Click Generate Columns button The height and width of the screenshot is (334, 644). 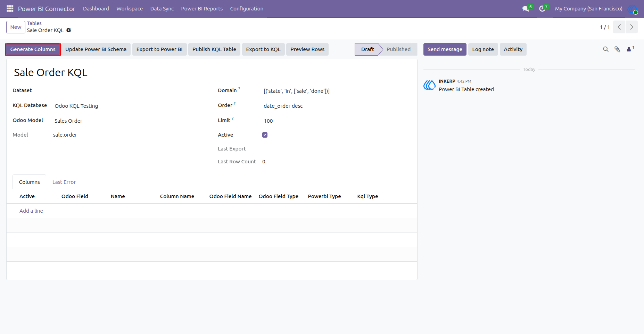click(33, 49)
